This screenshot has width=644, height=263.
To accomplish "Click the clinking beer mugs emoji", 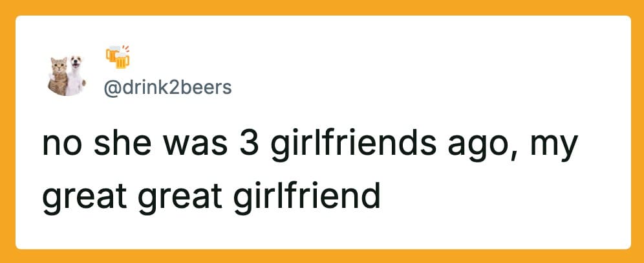I will click(118, 57).
